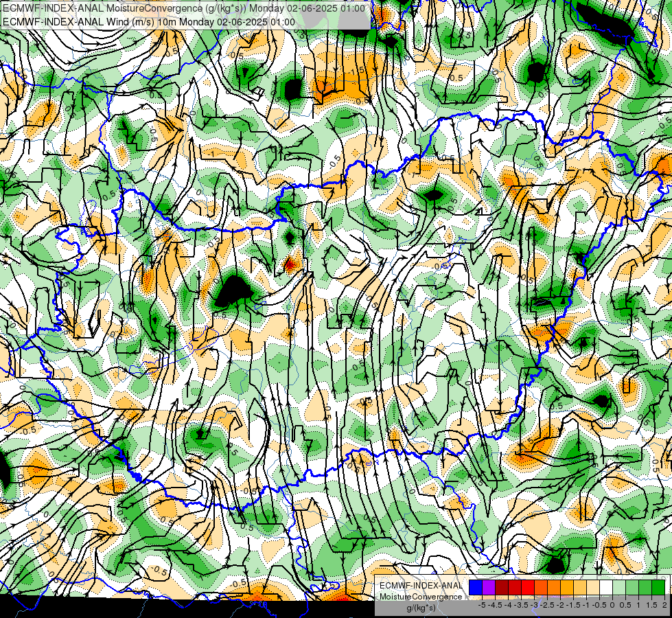Click the white legend swatch -0.5 to 0
This screenshot has height=618, width=672.
606,587
